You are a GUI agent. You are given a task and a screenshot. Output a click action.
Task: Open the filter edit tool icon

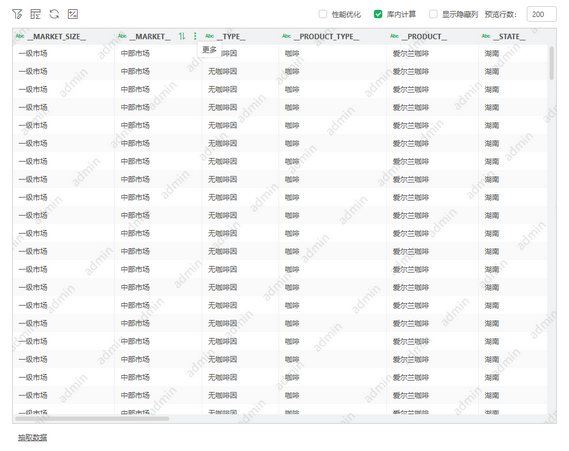point(17,14)
